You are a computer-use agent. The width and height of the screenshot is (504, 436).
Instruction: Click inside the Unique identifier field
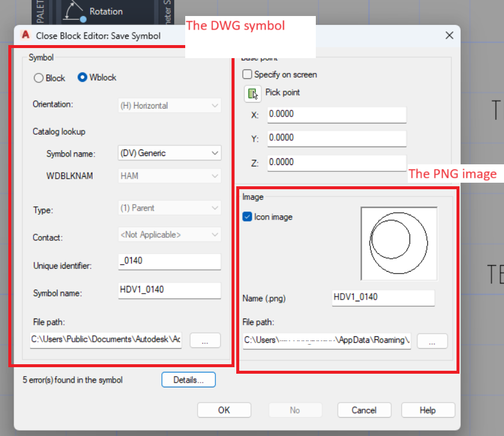169,262
